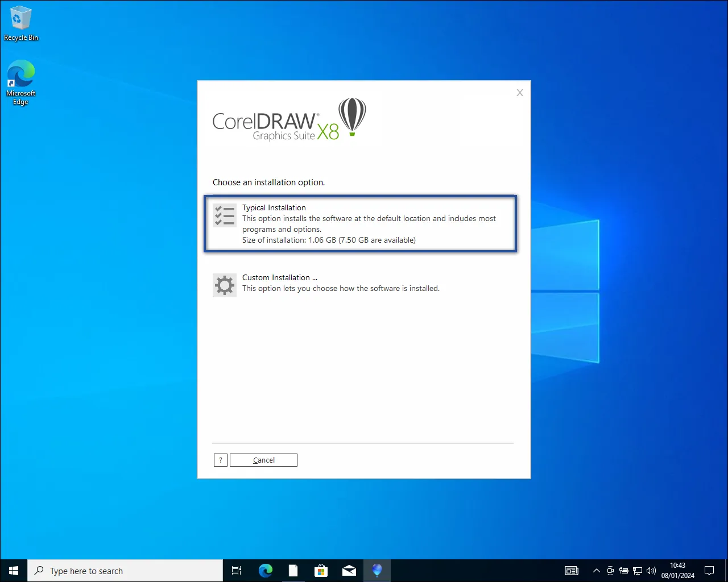
Task: Select the Typical Installation option text
Action: tap(274, 208)
